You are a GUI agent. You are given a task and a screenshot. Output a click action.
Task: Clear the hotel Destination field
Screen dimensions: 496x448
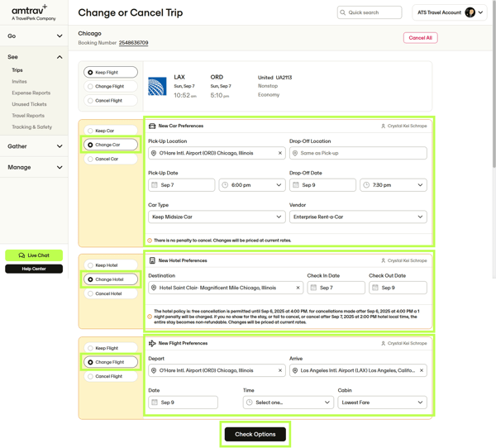pos(298,288)
